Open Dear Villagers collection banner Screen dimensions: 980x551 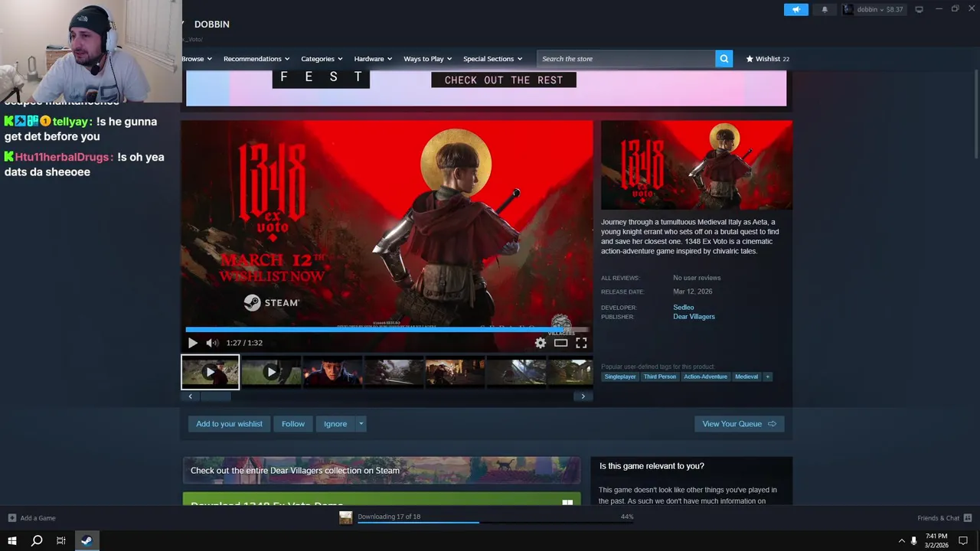[x=381, y=471]
